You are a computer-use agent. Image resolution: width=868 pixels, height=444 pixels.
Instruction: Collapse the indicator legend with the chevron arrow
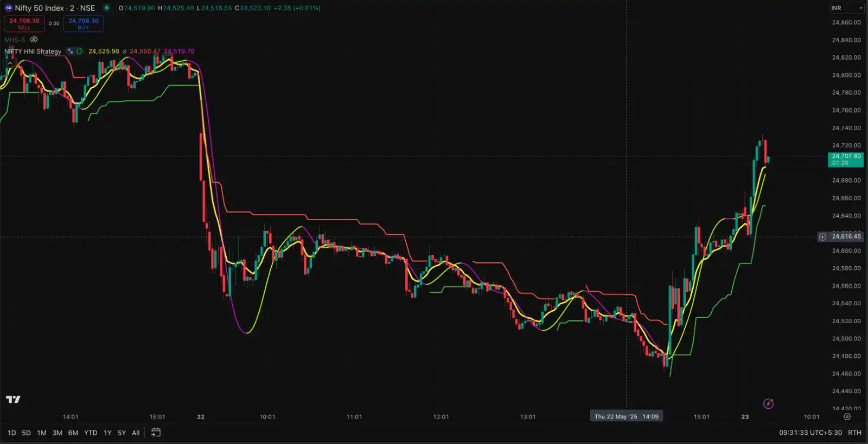point(9,63)
